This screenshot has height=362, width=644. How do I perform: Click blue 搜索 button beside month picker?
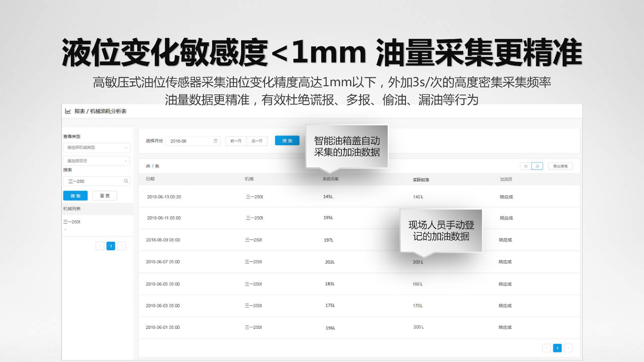(x=287, y=141)
